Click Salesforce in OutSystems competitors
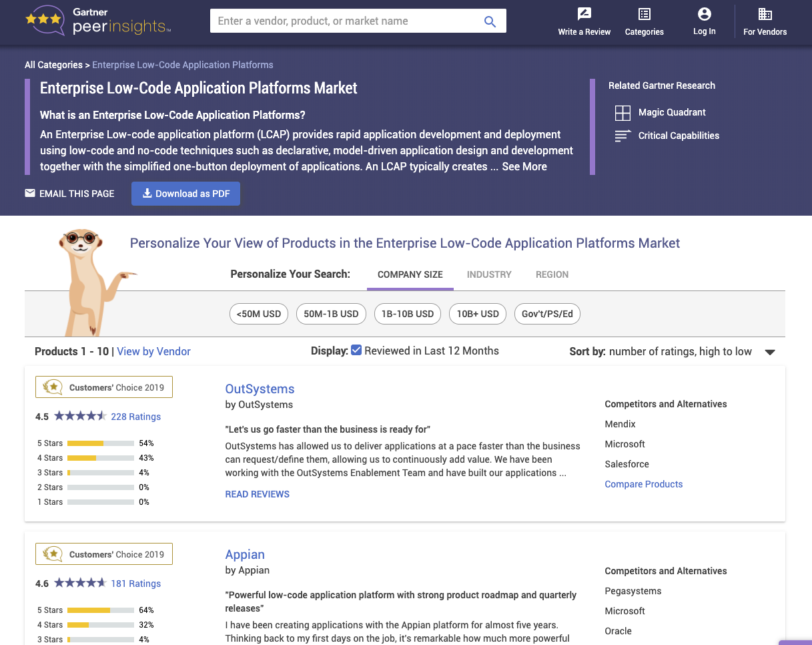The image size is (812, 645). [627, 464]
